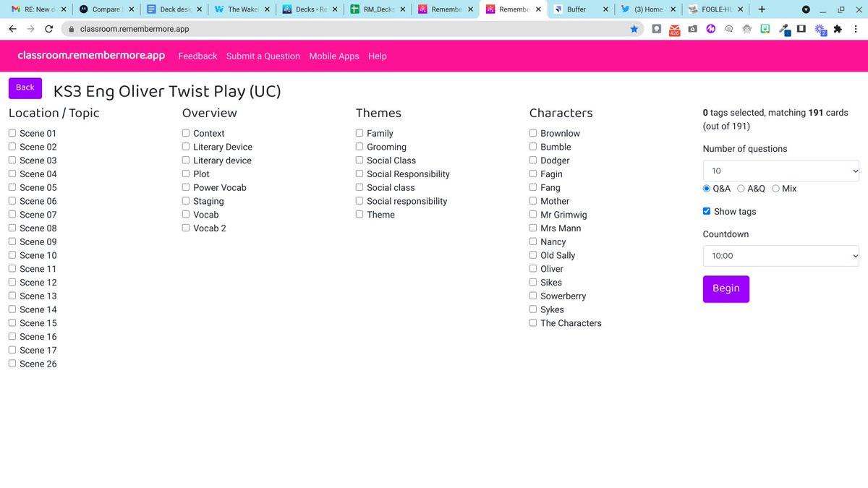Screen dimensions: 868x488
Task: Select the A&Q radio button
Action: click(741, 188)
